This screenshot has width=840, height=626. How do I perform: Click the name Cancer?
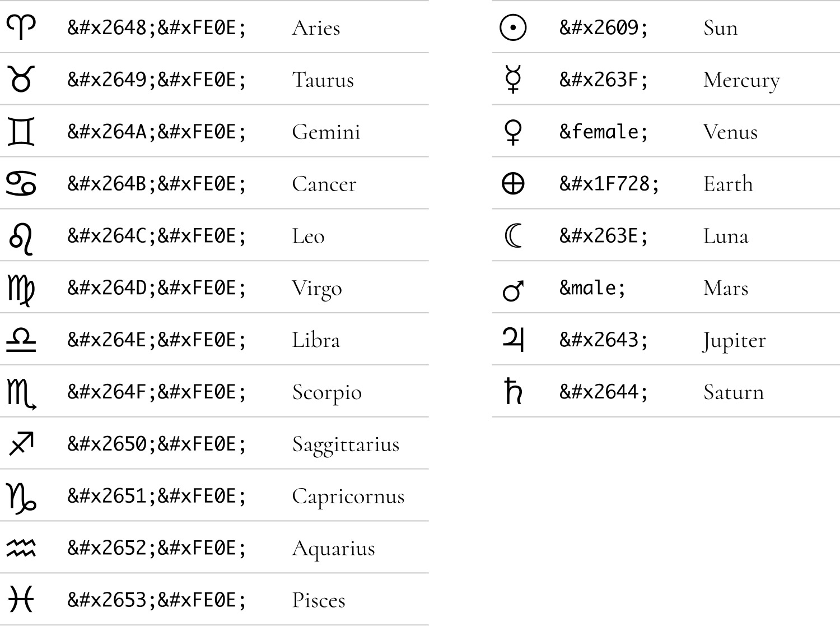pyautogui.click(x=324, y=184)
